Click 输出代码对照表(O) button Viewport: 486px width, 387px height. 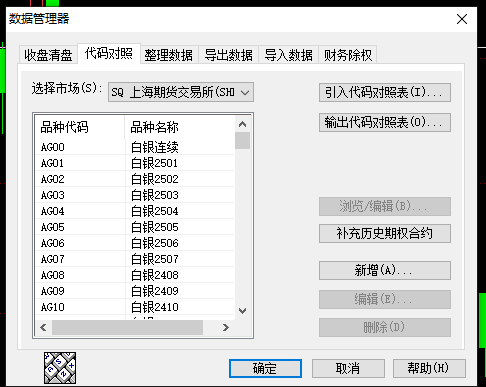(x=385, y=122)
